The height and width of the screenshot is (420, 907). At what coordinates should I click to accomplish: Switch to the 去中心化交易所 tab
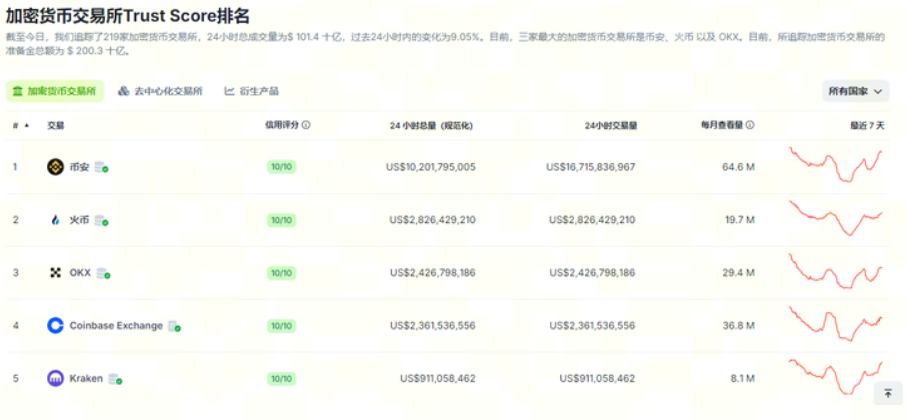(x=160, y=91)
